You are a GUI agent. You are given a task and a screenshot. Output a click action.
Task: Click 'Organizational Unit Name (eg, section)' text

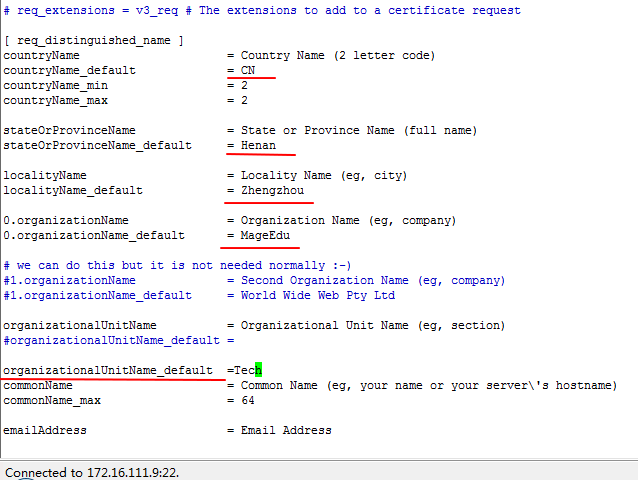[x=373, y=325]
